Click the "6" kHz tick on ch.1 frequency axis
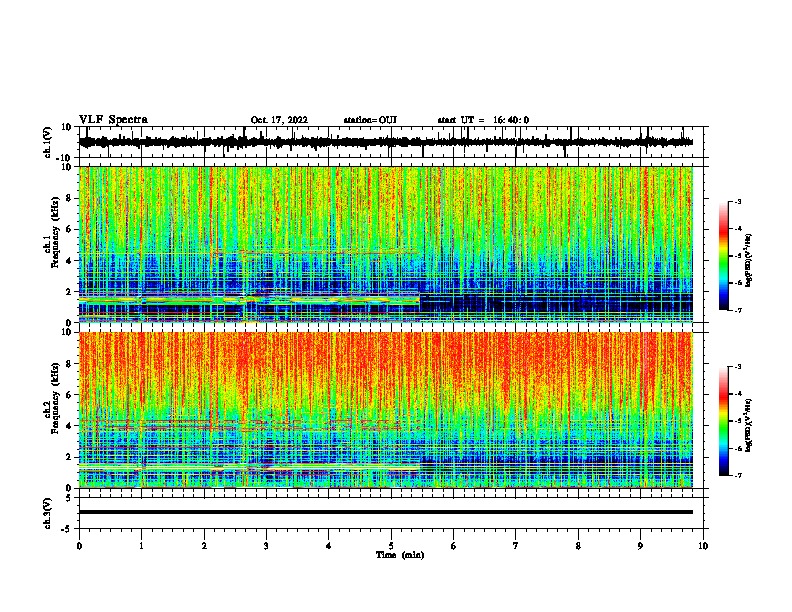Viewport: 792px width, 612px height. click(69, 229)
